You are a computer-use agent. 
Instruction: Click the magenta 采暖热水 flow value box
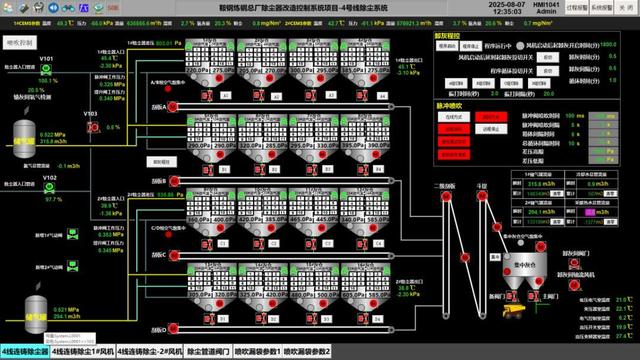click(590, 212)
